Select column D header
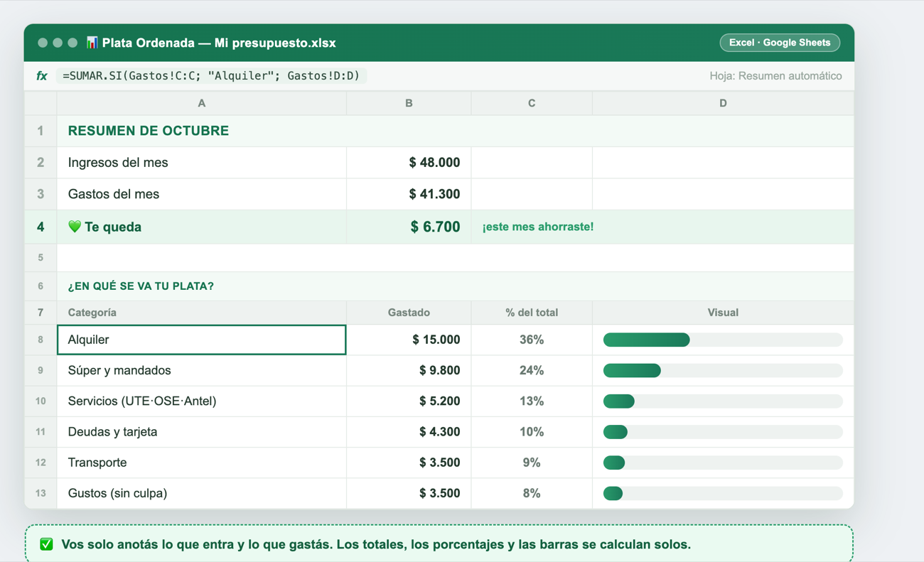924x562 pixels. pos(723,103)
